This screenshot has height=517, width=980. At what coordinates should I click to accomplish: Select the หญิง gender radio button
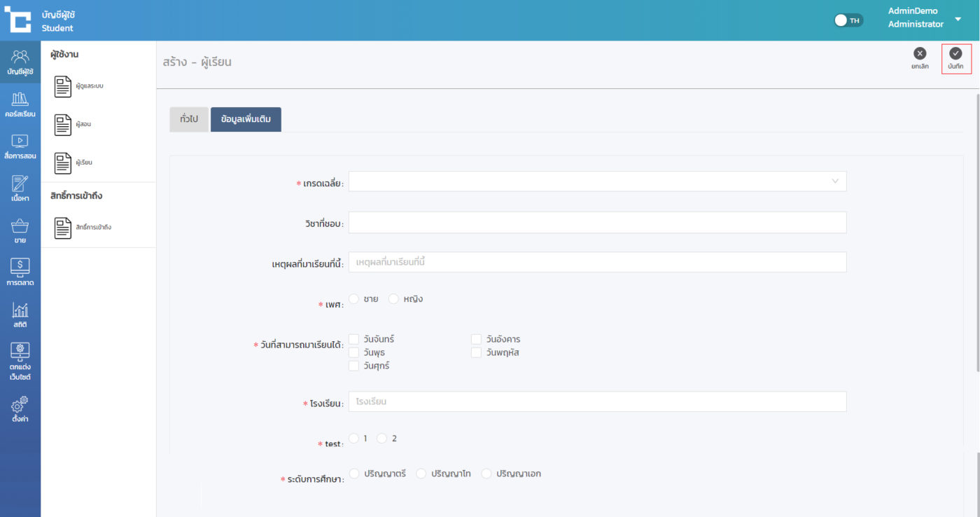click(393, 299)
